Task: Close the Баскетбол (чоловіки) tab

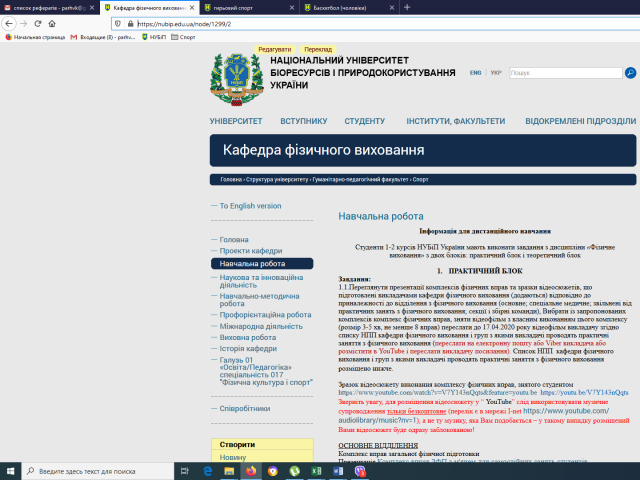Action: 392,8
